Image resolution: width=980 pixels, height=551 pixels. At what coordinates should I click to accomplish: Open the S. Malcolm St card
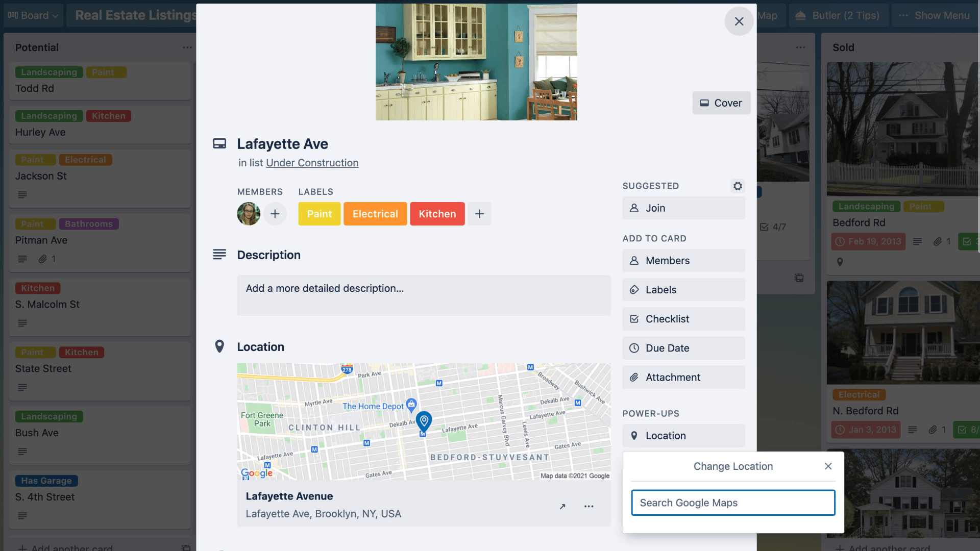100,307
